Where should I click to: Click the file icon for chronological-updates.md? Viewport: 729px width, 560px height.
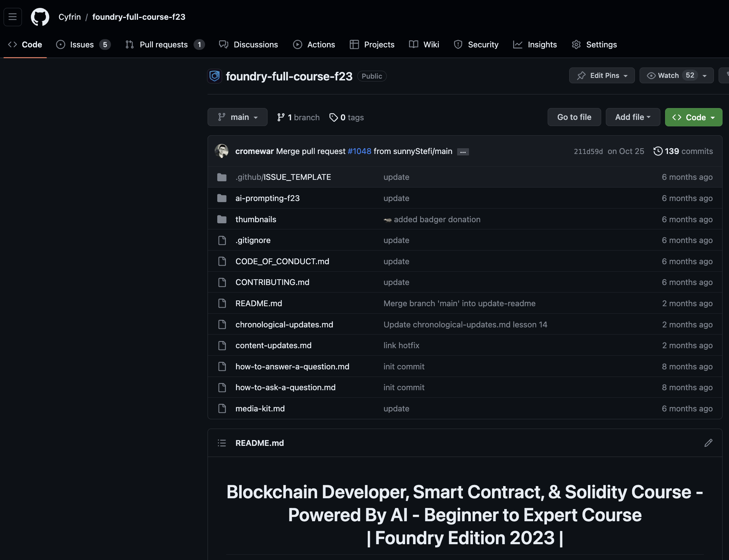click(222, 325)
